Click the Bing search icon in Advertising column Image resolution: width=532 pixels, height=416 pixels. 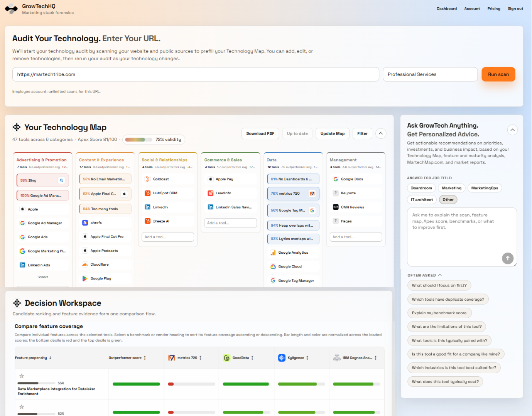pyautogui.click(x=61, y=180)
